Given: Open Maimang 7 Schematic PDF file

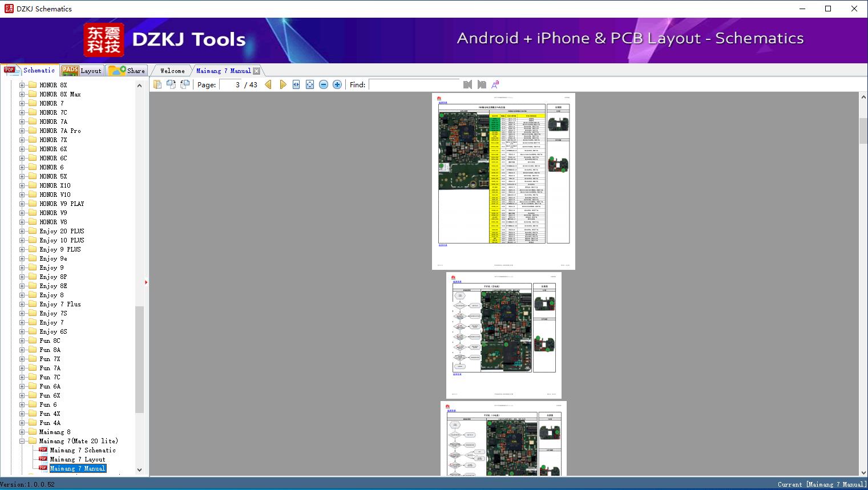Looking at the screenshot, I should (x=83, y=450).
